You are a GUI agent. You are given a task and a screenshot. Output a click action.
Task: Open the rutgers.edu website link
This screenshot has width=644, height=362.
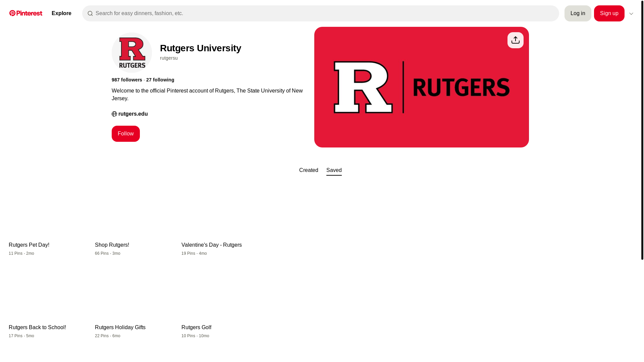(133, 114)
